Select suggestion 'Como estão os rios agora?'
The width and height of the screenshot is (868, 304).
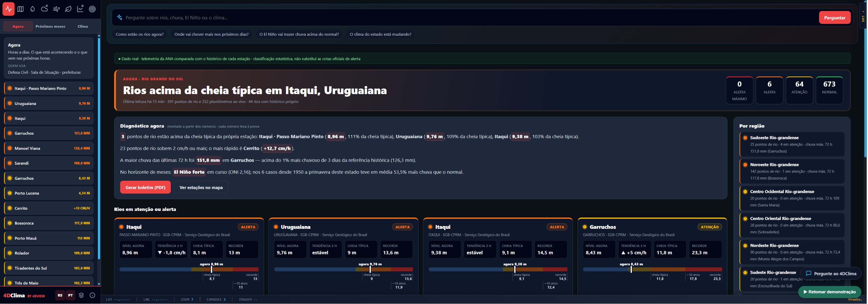pyautogui.click(x=139, y=34)
